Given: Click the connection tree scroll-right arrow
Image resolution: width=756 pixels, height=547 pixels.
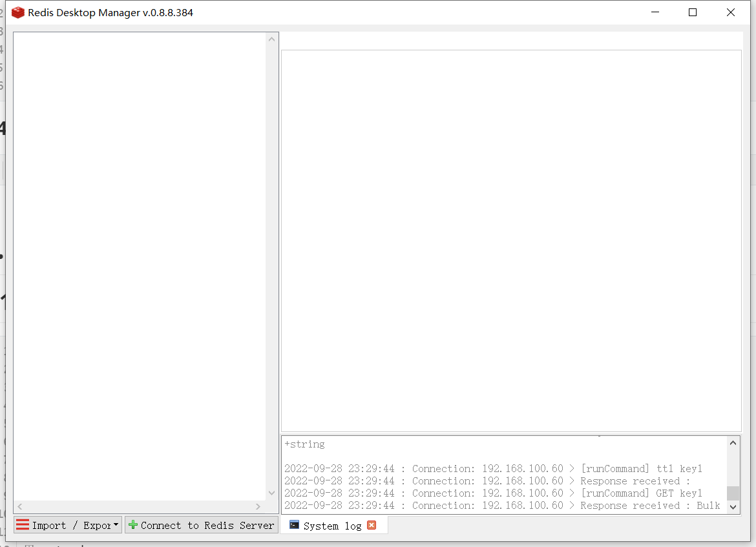Looking at the screenshot, I should point(258,506).
